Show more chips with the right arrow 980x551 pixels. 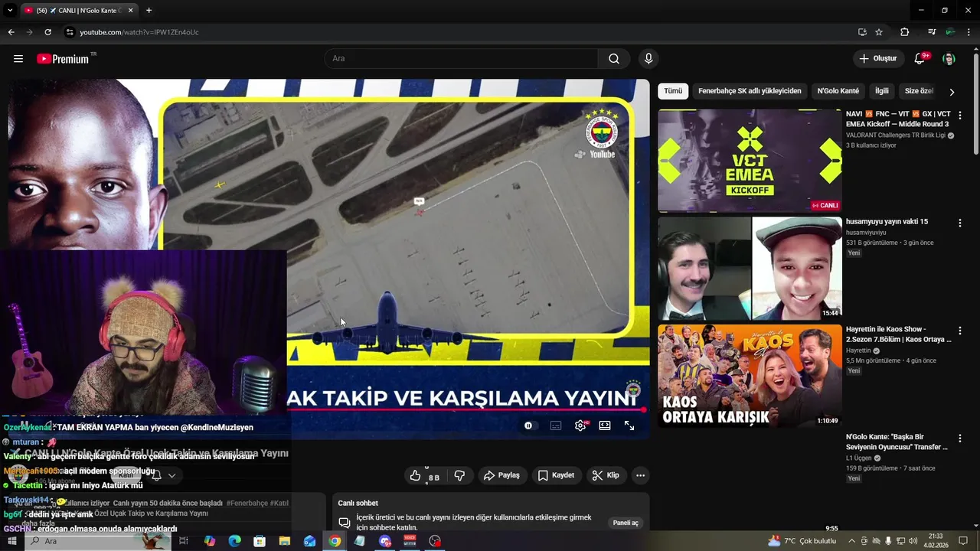952,92
